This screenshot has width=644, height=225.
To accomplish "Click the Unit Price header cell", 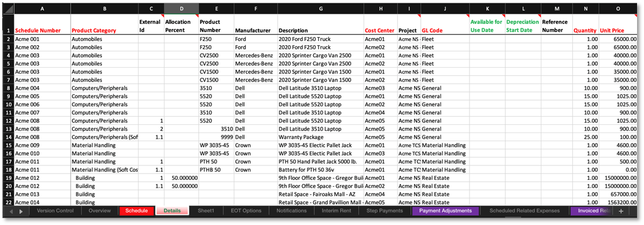I will tap(618, 25).
